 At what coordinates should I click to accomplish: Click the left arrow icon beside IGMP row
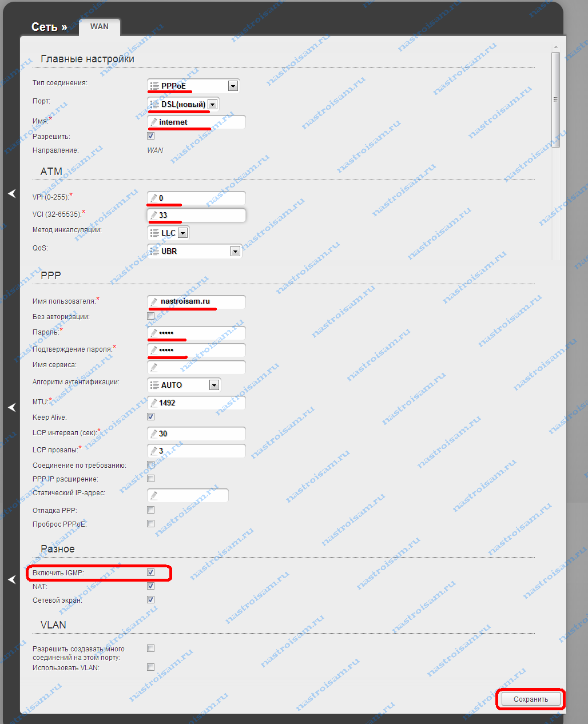[12, 579]
